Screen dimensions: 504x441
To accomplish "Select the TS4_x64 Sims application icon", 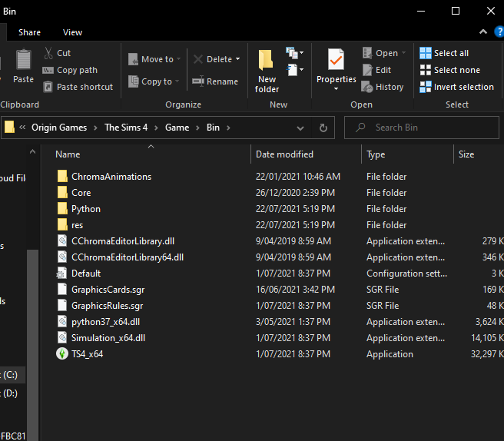I will point(62,354).
